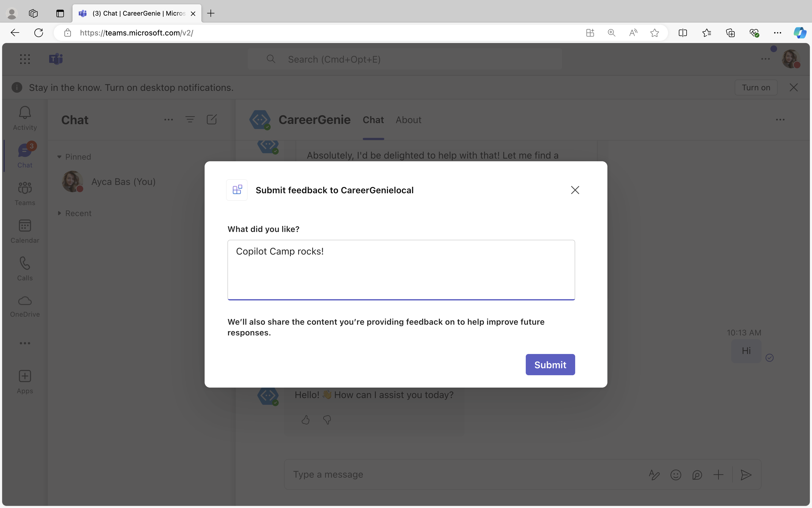Refresh the browser page
The height and width of the screenshot is (508, 812).
tap(39, 33)
